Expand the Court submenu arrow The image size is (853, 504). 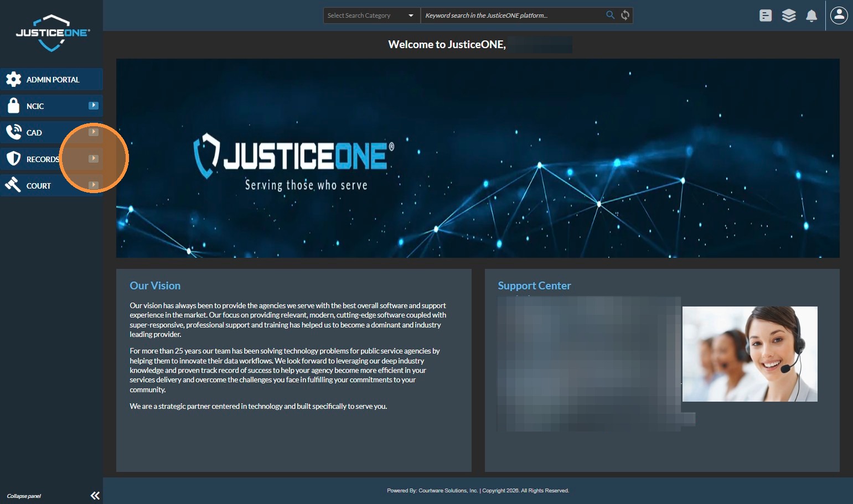[94, 185]
